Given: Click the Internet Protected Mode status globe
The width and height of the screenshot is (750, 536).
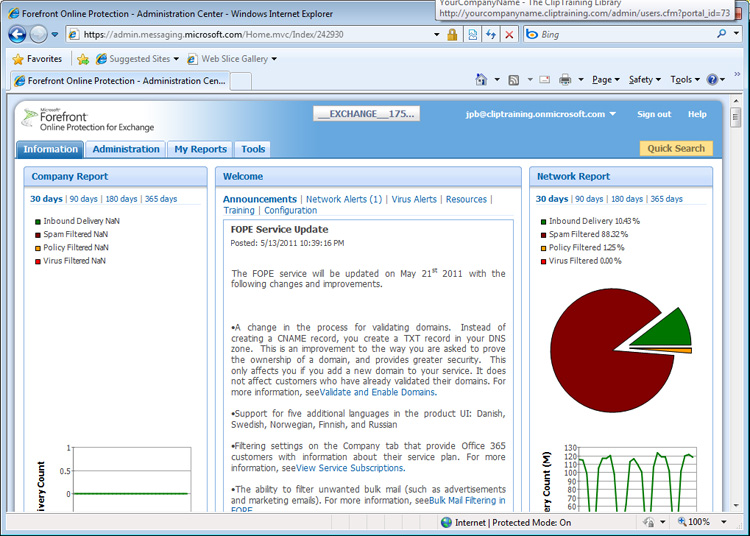Looking at the screenshot, I should click(446, 522).
